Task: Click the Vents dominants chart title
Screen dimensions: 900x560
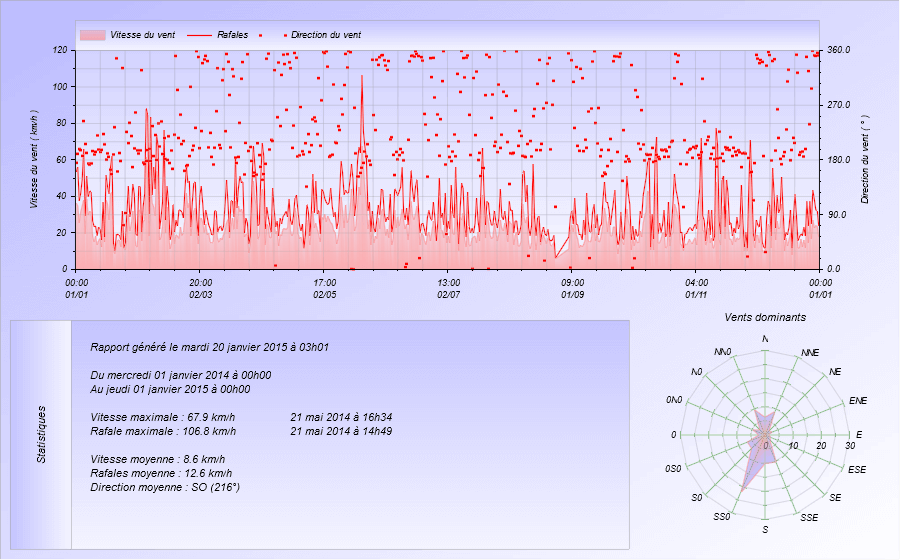Action: pyautogui.click(x=765, y=317)
